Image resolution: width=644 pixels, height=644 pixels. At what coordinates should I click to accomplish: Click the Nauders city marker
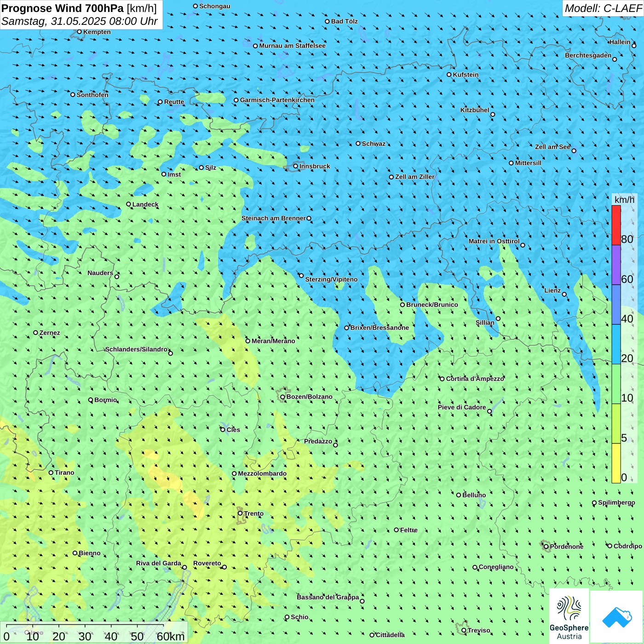[117, 276]
